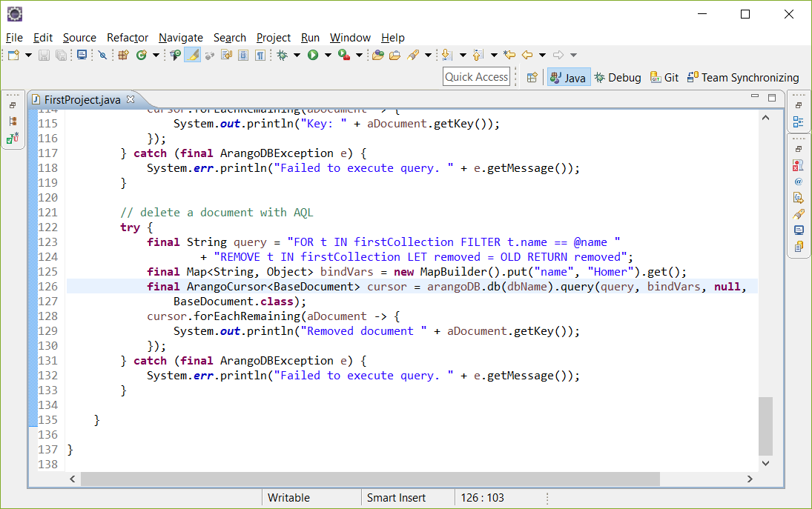
Task: Click the New Java Class icon
Action: pyautogui.click(x=140, y=55)
